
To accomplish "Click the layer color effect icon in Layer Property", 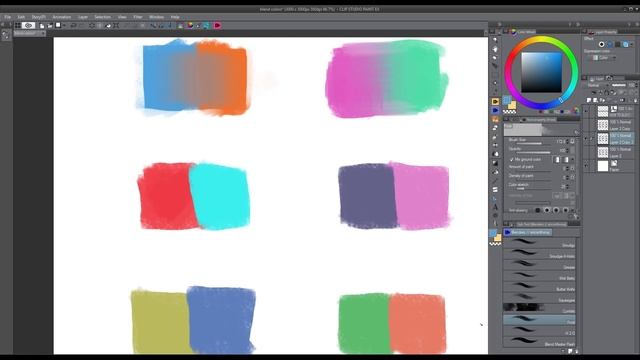I will pyautogui.click(x=626, y=44).
